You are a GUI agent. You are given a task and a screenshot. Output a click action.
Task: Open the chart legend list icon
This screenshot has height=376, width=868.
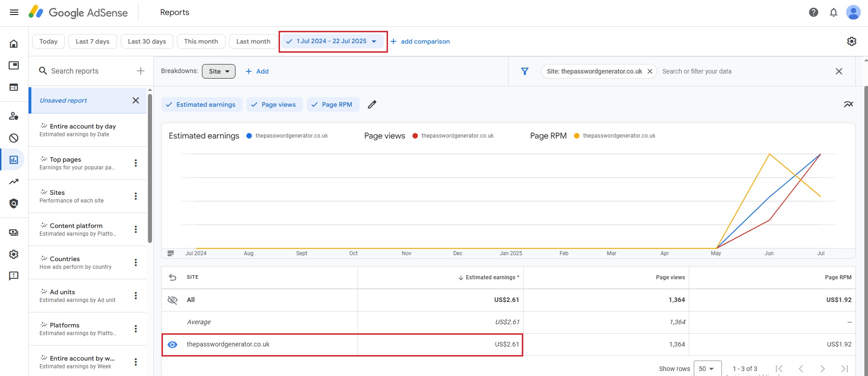pyautogui.click(x=171, y=253)
